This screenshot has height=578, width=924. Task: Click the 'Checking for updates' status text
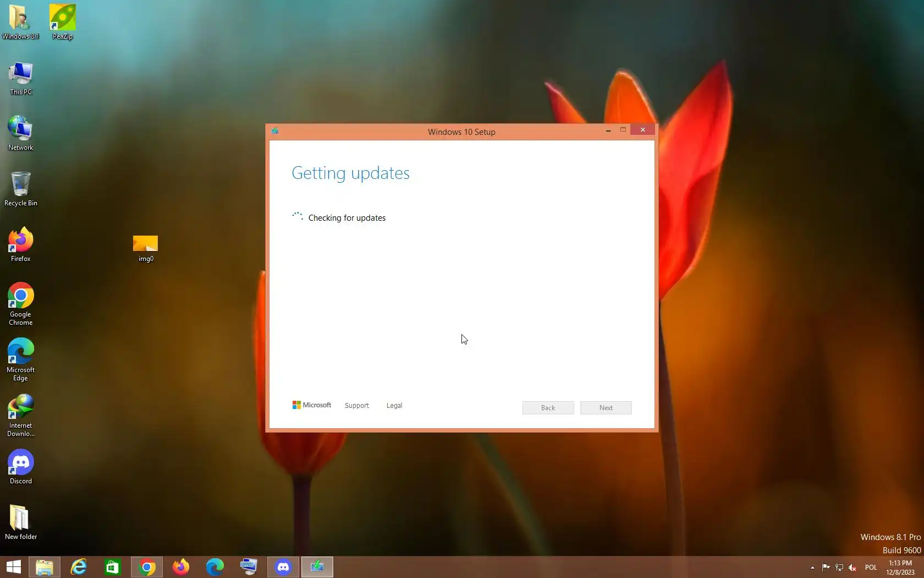pyautogui.click(x=347, y=218)
